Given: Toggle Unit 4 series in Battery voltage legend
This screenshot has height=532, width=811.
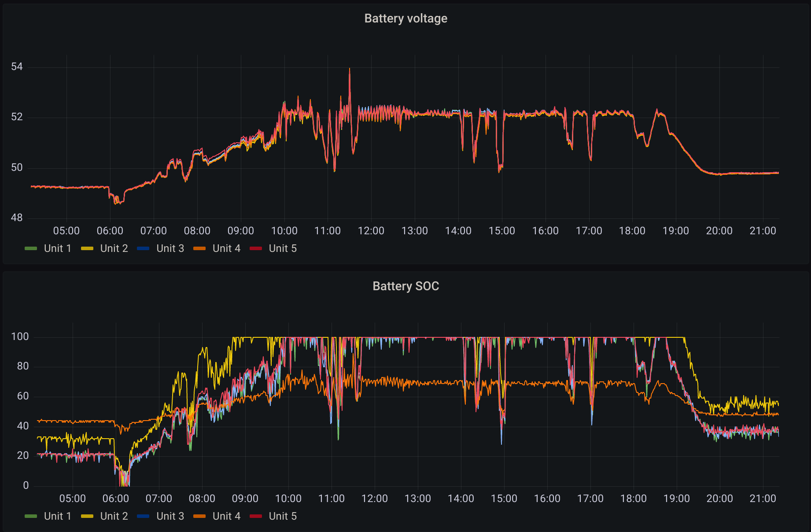Looking at the screenshot, I should [226, 248].
